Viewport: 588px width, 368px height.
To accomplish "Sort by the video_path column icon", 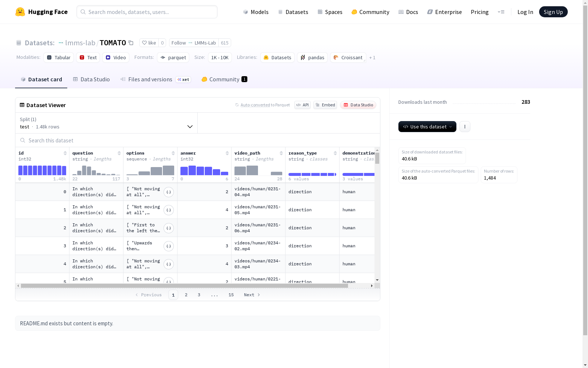I will point(281,153).
